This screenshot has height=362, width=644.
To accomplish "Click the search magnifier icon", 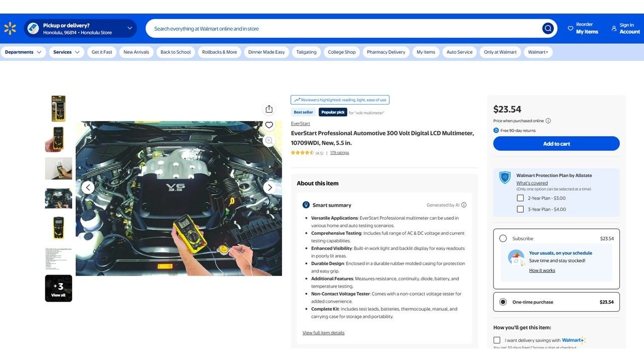I will (548, 29).
